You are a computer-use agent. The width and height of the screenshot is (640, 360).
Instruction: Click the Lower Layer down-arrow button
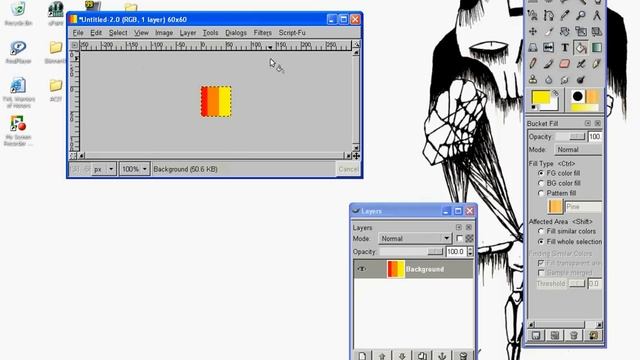point(402,356)
